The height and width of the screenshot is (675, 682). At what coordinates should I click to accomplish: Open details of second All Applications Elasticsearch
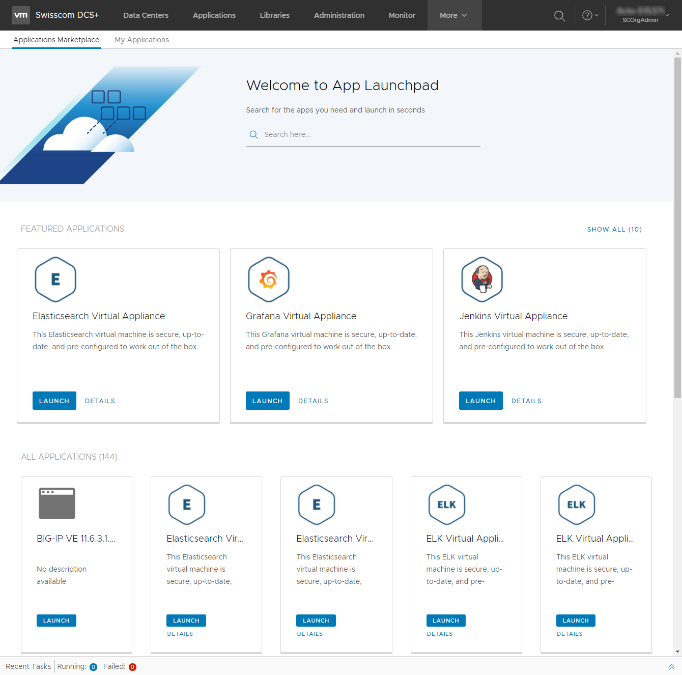coord(310,634)
